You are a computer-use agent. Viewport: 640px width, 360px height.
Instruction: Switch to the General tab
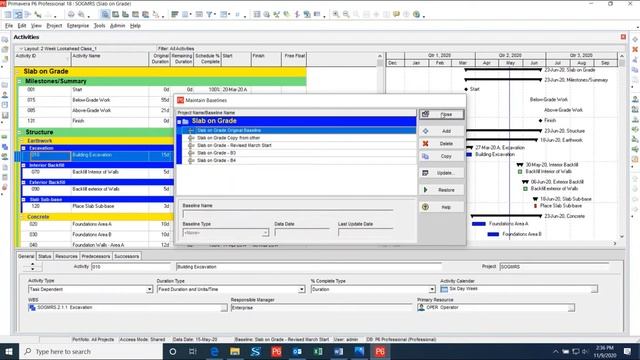[x=26, y=256]
